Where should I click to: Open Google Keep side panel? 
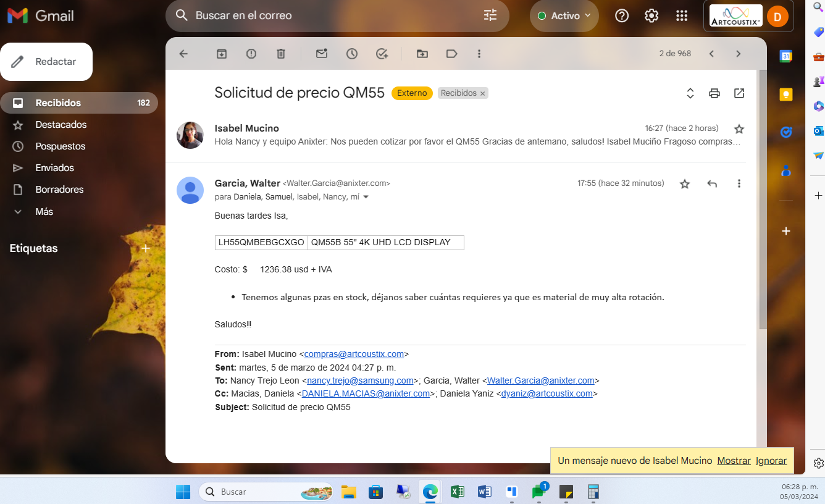pyautogui.click(x=786, y=94)
